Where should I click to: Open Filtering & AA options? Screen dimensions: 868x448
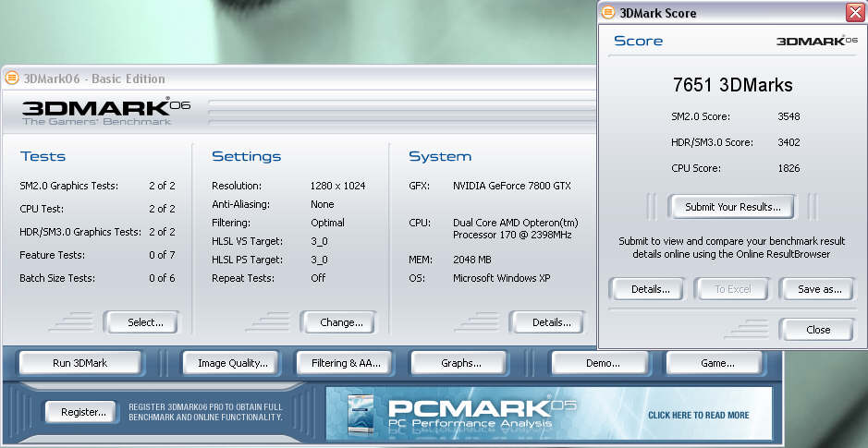346,363
